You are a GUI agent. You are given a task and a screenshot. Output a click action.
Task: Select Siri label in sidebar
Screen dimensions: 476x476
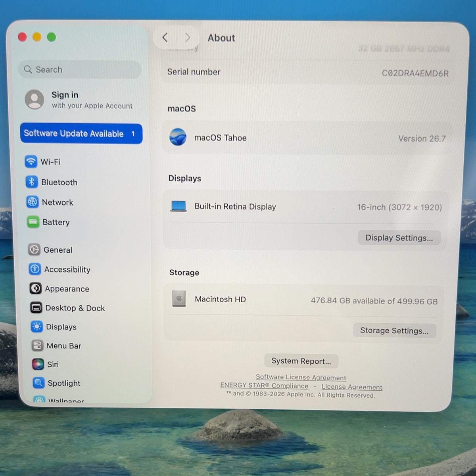(x=53, y=364)
